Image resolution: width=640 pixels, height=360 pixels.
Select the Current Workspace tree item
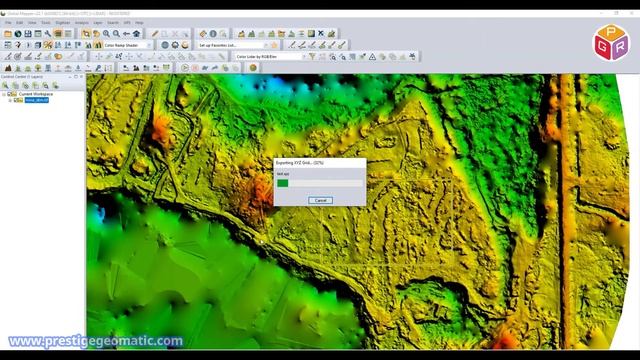(x=36, y=94)
